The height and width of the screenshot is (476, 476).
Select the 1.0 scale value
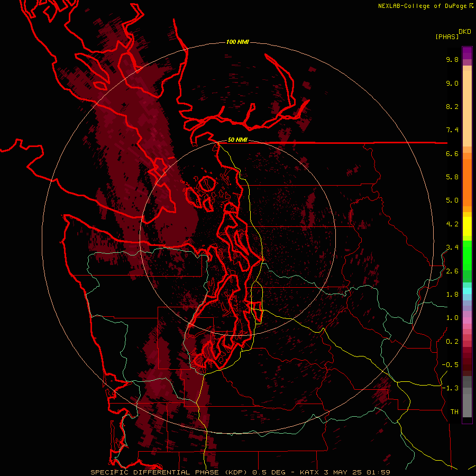452,318
